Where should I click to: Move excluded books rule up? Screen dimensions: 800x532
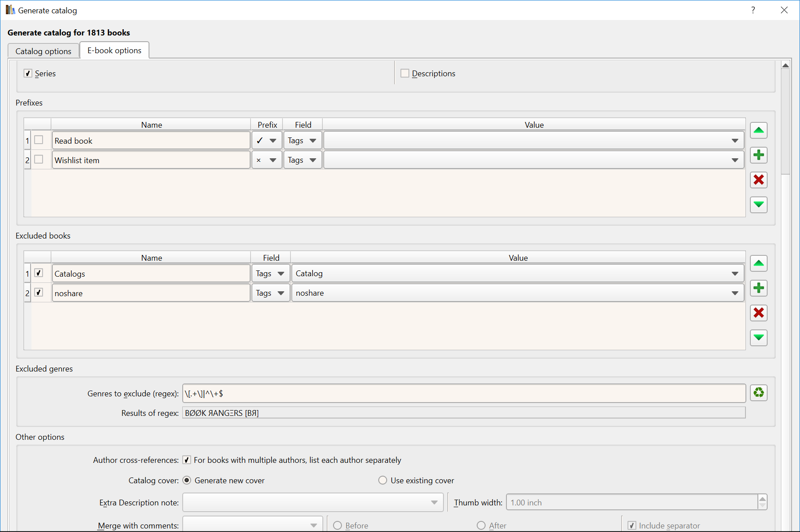coord(759,263)
